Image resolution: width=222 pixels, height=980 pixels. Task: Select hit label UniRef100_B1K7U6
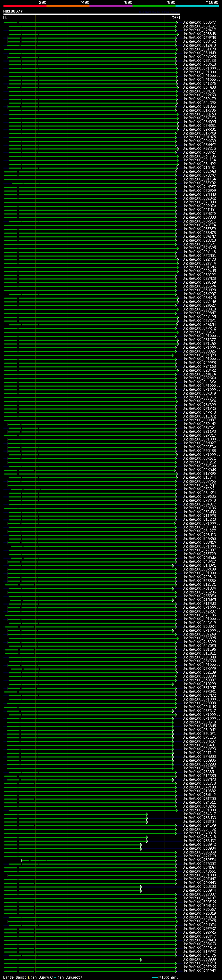(199, 110)
